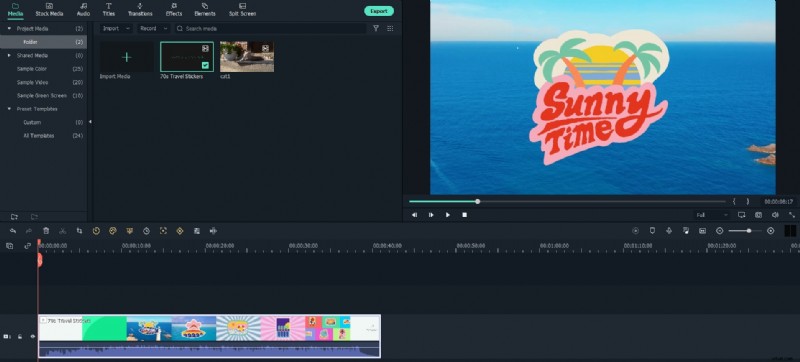Undo the last timeline action

(x=13, y=231)
